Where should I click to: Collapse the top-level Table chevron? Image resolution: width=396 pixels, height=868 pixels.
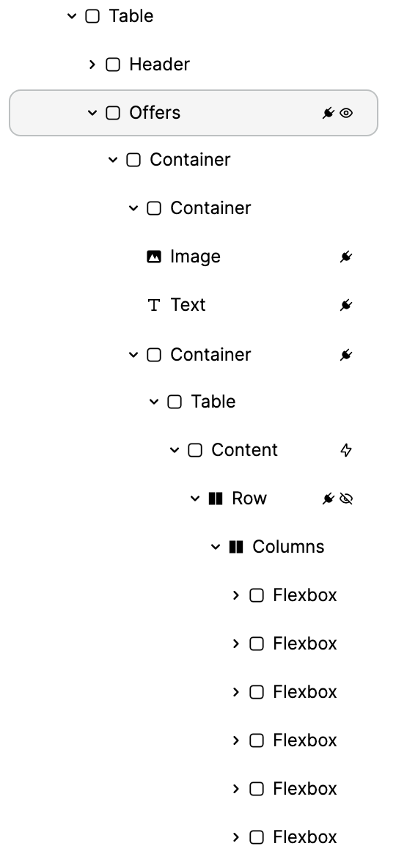(72, 16)
